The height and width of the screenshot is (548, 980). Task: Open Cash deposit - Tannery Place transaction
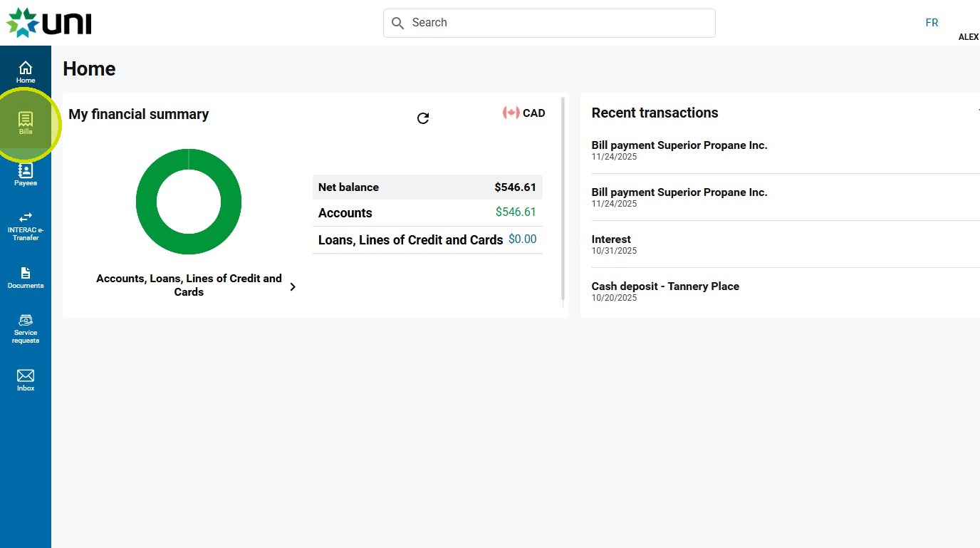tap(665, 291)
